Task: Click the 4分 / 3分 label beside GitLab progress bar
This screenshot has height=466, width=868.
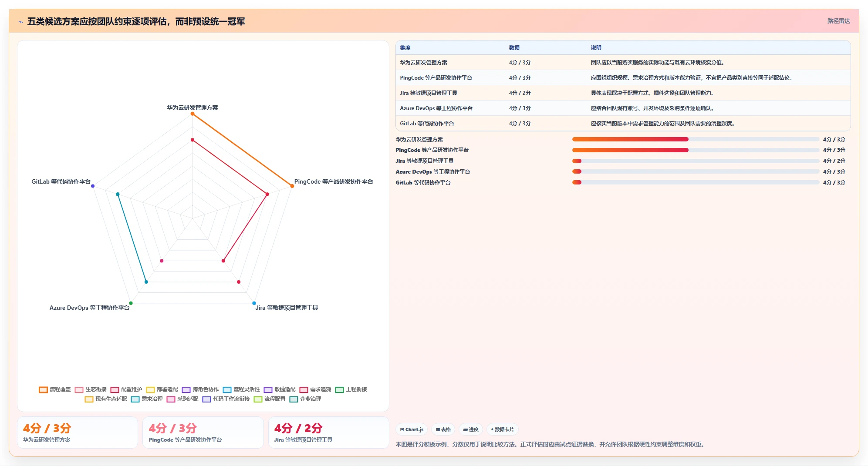Action: 834,183
